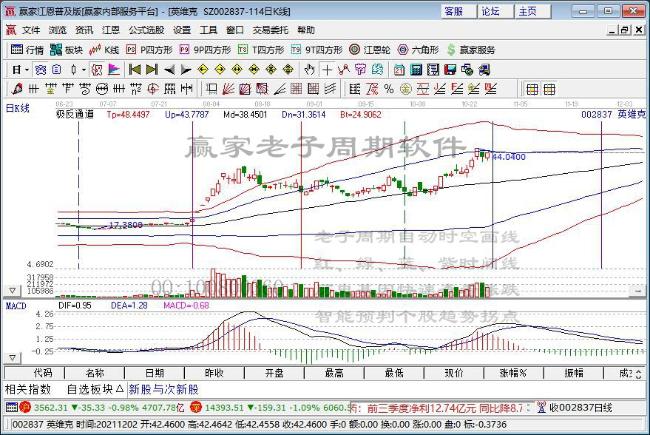Image resolution: width=650 pixels, height=435 pixels.
Task: Open the 浏览 menu
Action: point(57,30)
